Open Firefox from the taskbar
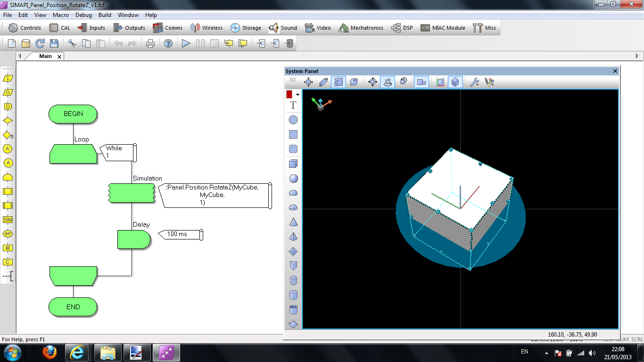The width and height of the screenshot is (644, 362). pos(50,352)
